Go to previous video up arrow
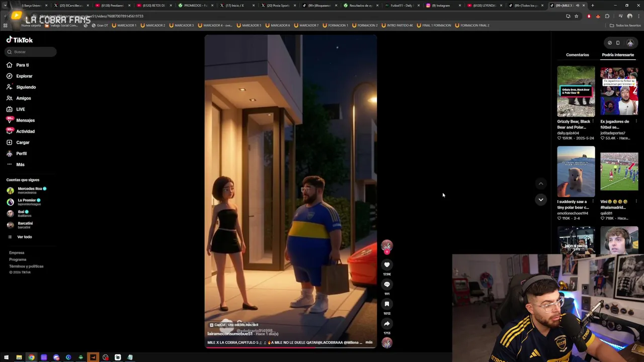This screenshot has height=362, width=644. pos(541,184)
